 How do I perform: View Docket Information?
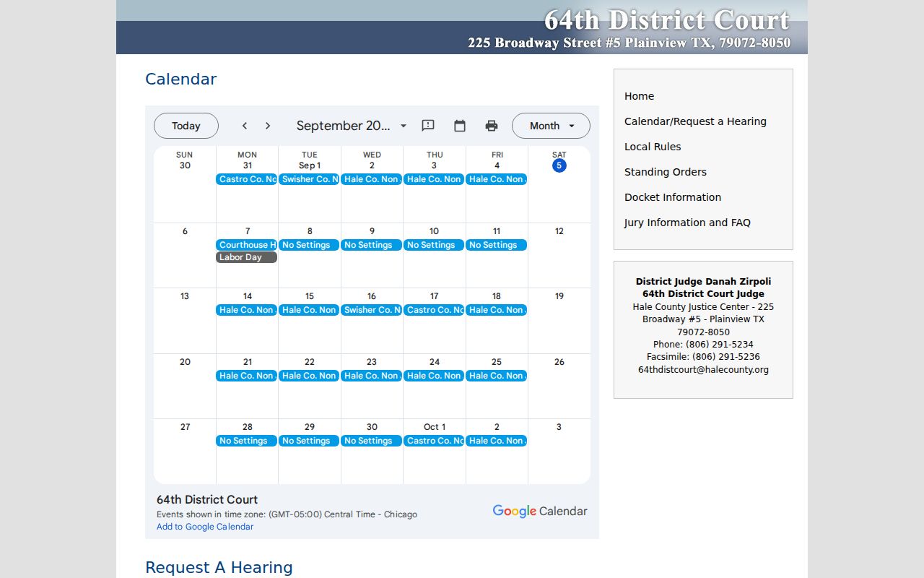pos(673,197)
